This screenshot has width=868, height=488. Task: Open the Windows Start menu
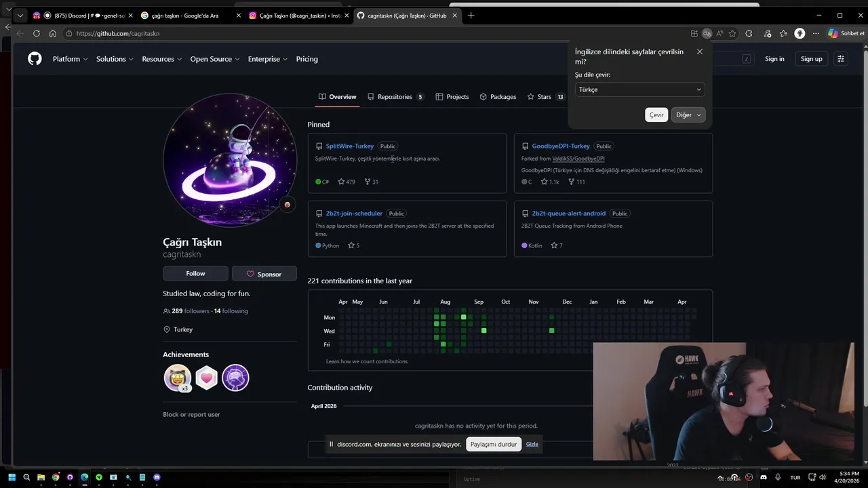(12, 477)
